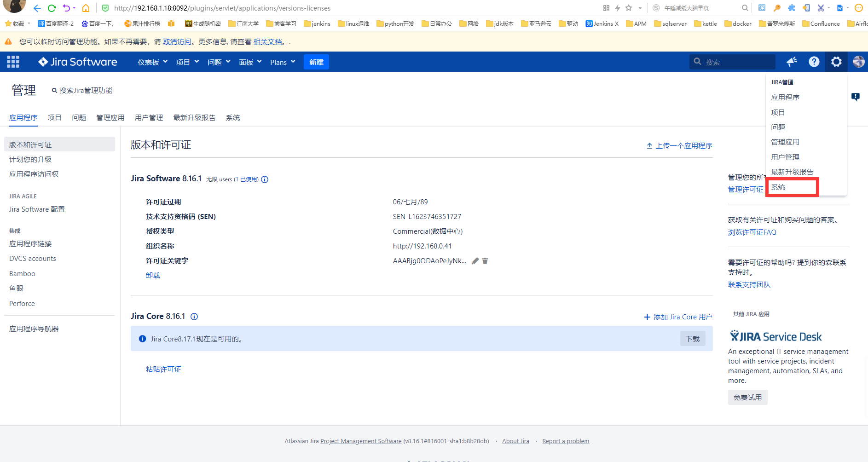Click the 添加 Jira Core 用户 link
This screenshot has width=868, height=462.
pyautogui.click(x=678, y=317)
